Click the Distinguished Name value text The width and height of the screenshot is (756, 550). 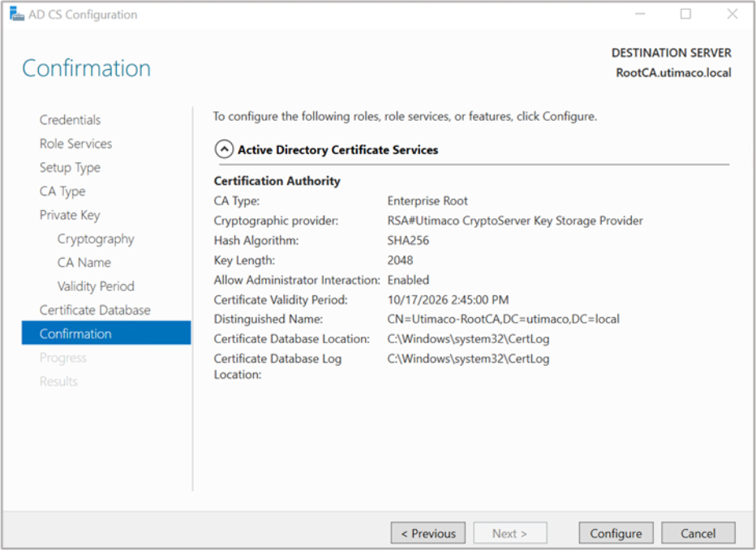tap(503, 319)
